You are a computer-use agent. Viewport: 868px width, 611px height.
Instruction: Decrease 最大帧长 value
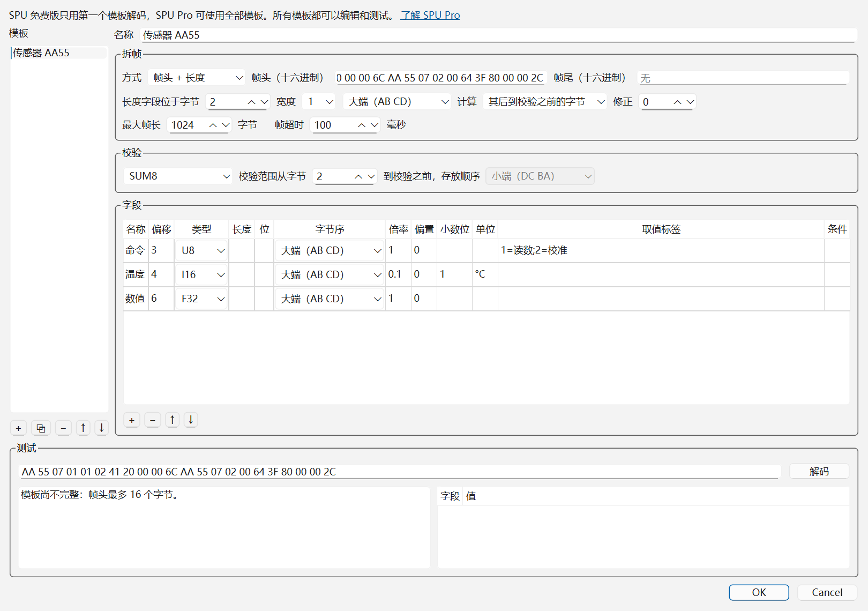pyautogui.click(x=226, y=125)
